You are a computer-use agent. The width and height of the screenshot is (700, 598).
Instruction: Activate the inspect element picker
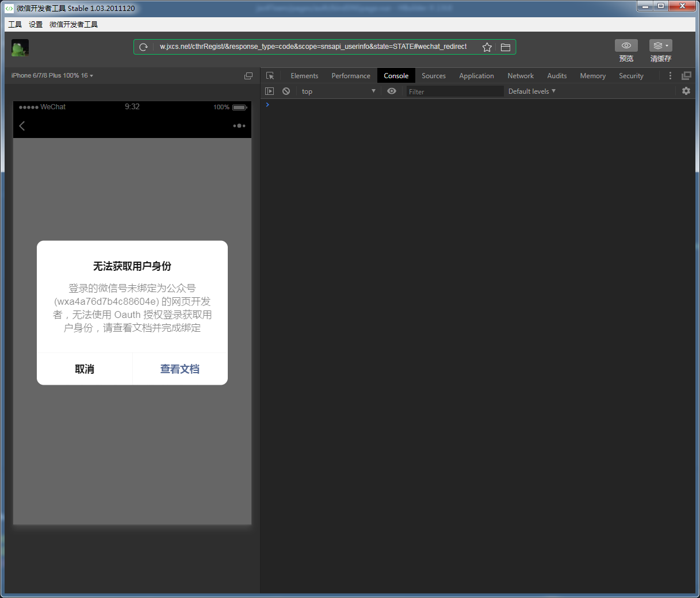tap(270, 76)
